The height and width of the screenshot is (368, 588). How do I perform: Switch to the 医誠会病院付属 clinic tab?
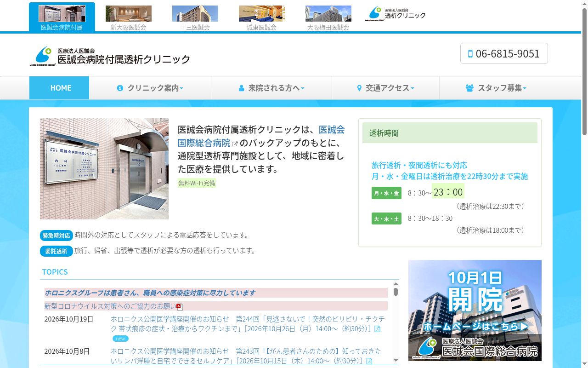62,17
